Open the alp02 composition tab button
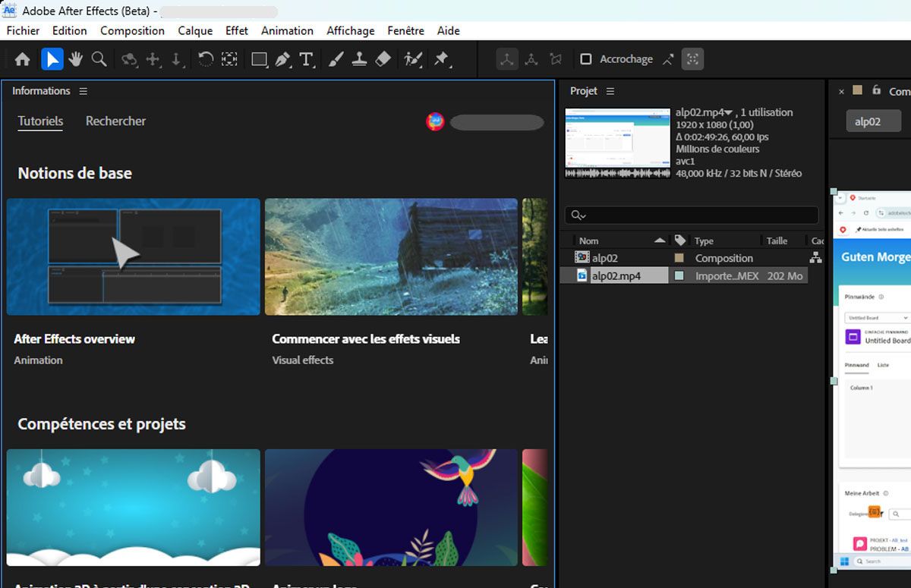 [x=873, y=121]
